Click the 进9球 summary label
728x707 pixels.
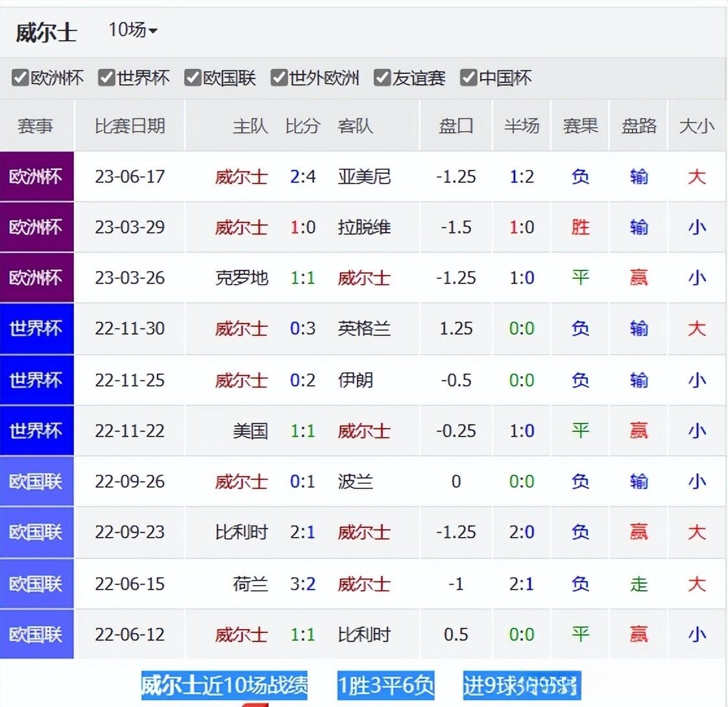click(x=490, y=685)
